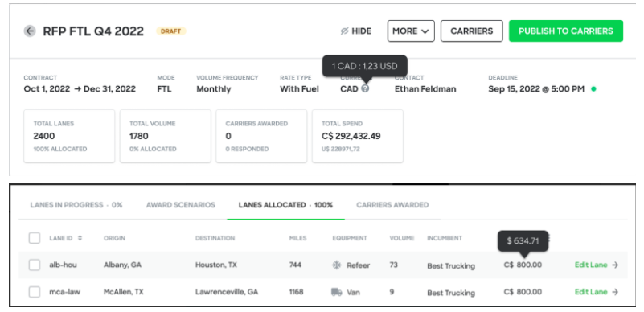Image resolution: width=644 pixels, height=312 pixels.
Task: Click volume value 73
Action: pyautogui.click(x=393, y=265)
